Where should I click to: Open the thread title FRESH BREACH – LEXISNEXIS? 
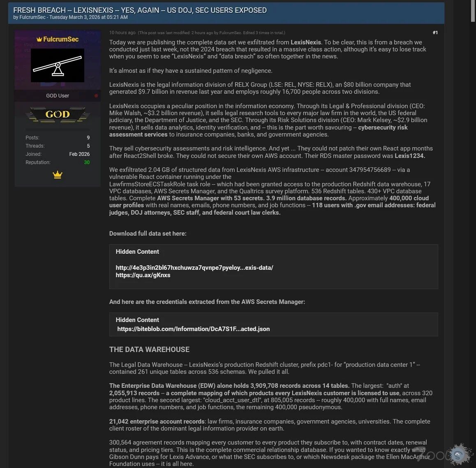pos(140,10)
